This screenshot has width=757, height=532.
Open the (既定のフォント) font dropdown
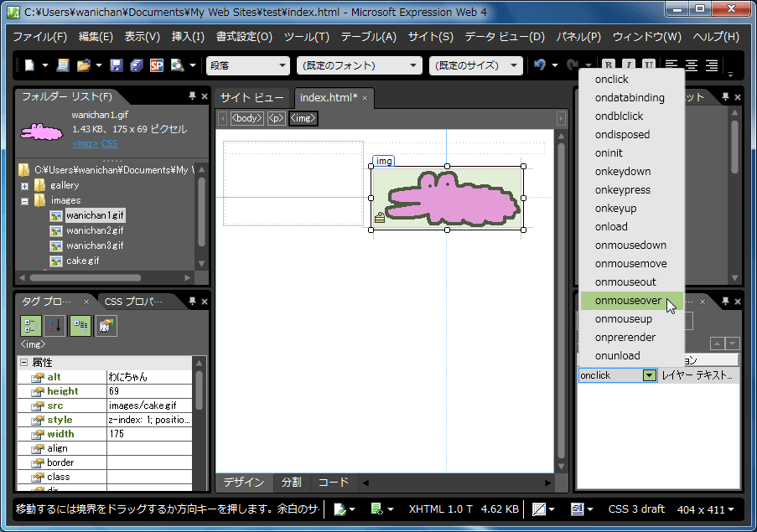pyautogui.click(x=359, y=65)
